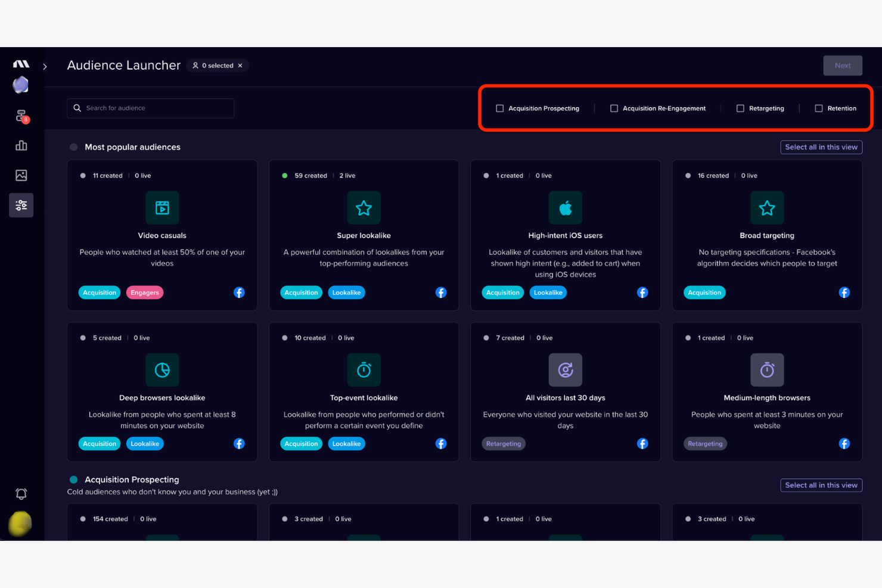The width and height of the screenshot is (882, 588).
Task: Click inside the Search for audience field
Action: 150,108
